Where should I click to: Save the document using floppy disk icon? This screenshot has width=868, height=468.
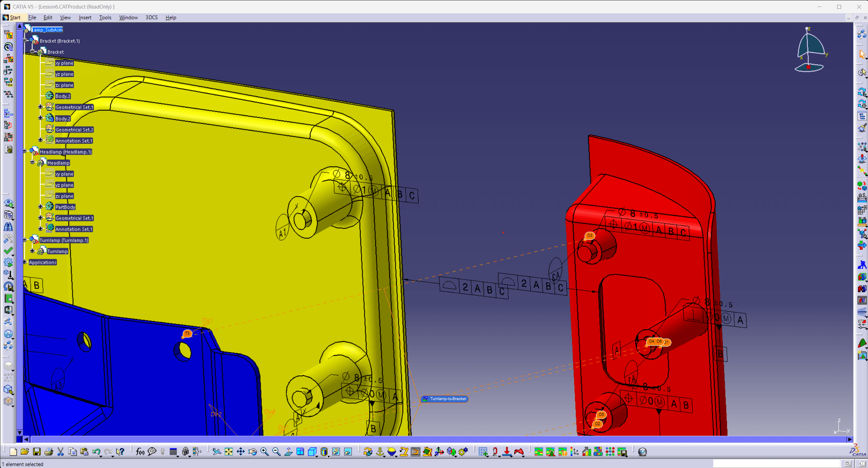(x=37, y=451)
